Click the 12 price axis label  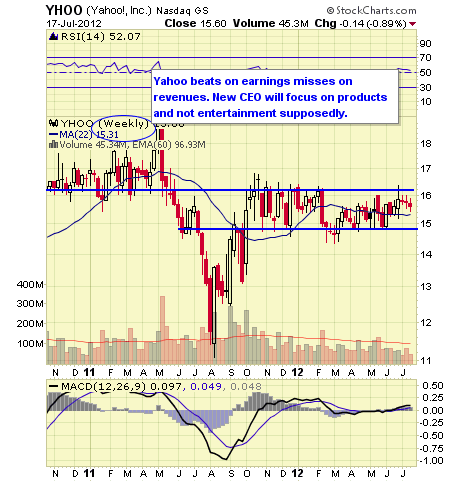(x=425, y=323)
